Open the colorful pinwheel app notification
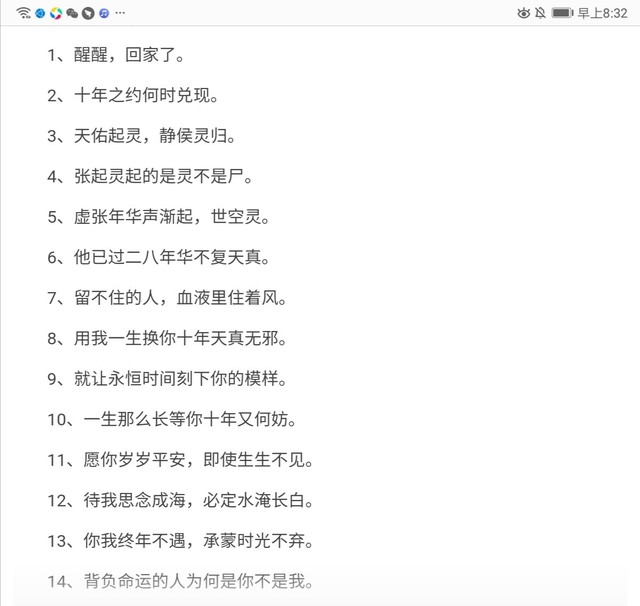640x606 pixels. pyautogui.click(x=56, y=12)
